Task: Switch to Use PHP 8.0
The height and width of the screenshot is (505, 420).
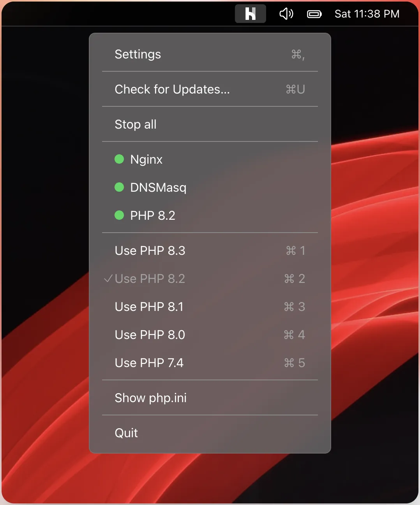Action: (x=210, y=335)
